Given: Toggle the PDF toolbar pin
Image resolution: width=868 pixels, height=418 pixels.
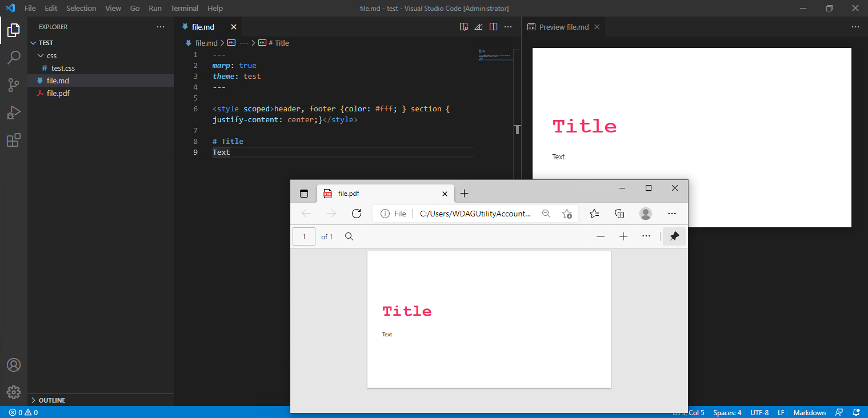Looking at the screenshot, I should (x=674, y=236).
